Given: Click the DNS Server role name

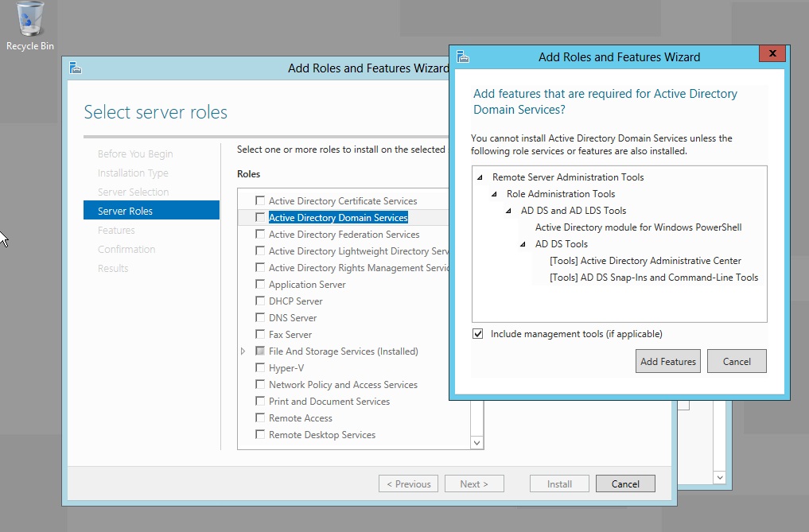Looking at the screenshot, I should coord(293,318).
